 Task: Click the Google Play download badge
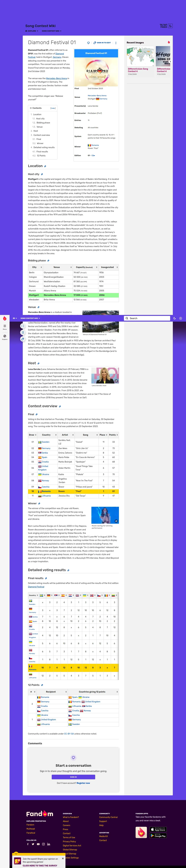[x=158, y=836]
